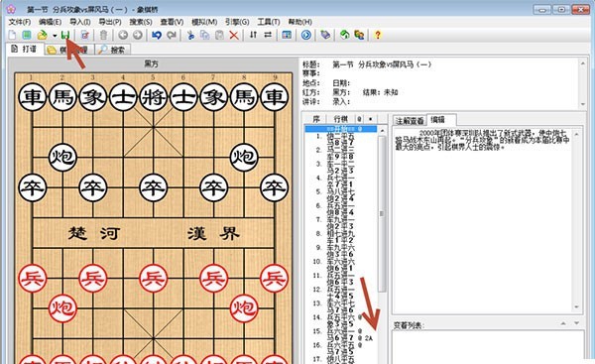Open the 模拟(M) menu

pyautogui.click(x=204, y=22)
